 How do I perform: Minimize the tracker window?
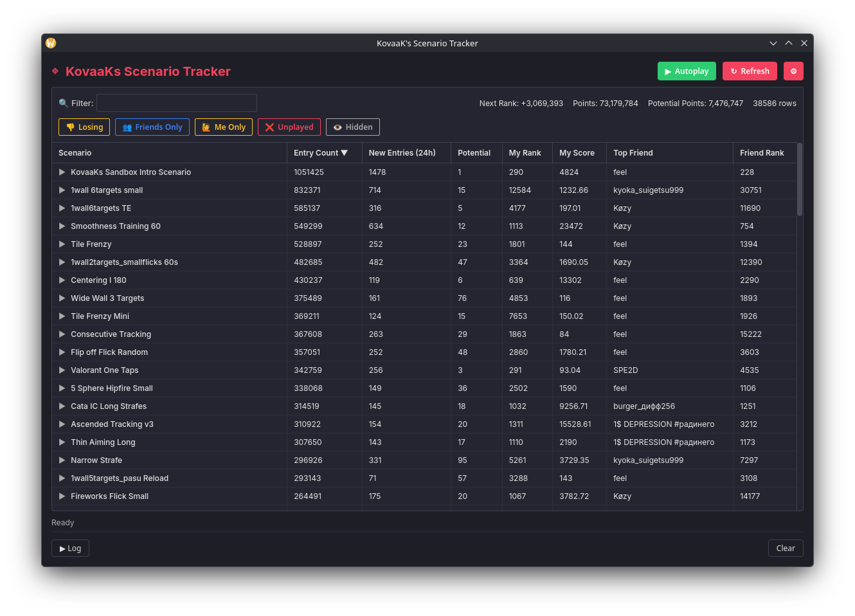click(x=773, y=43)
